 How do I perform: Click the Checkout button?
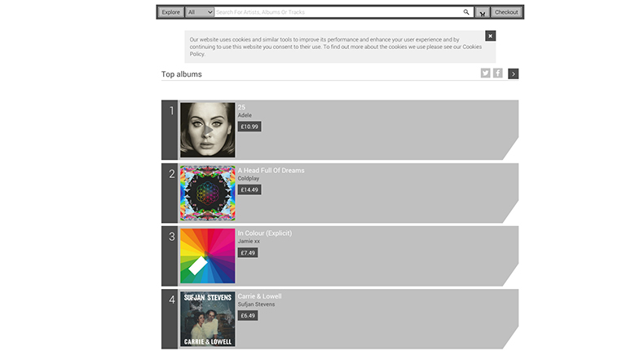point(506,12)
